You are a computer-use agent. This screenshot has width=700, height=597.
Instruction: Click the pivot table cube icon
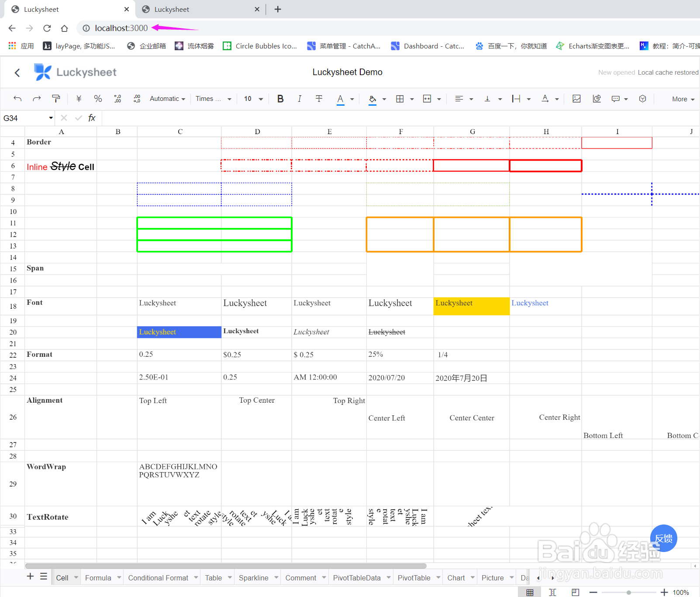pos(643,99)
